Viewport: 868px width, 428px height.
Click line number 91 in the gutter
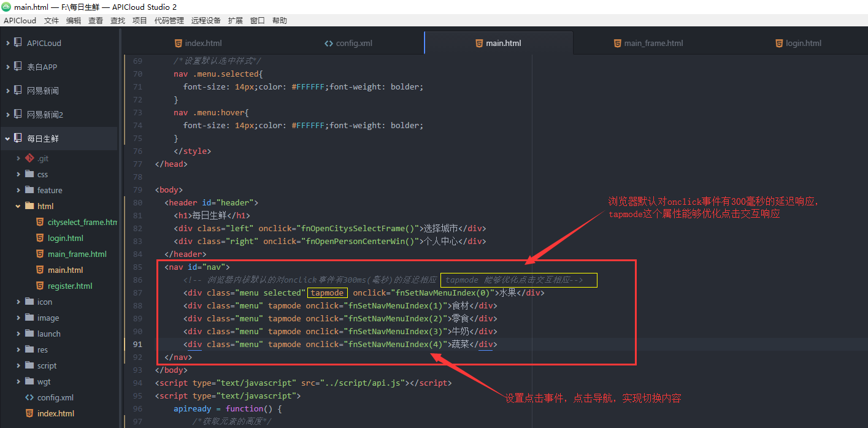tap(137, 344)
